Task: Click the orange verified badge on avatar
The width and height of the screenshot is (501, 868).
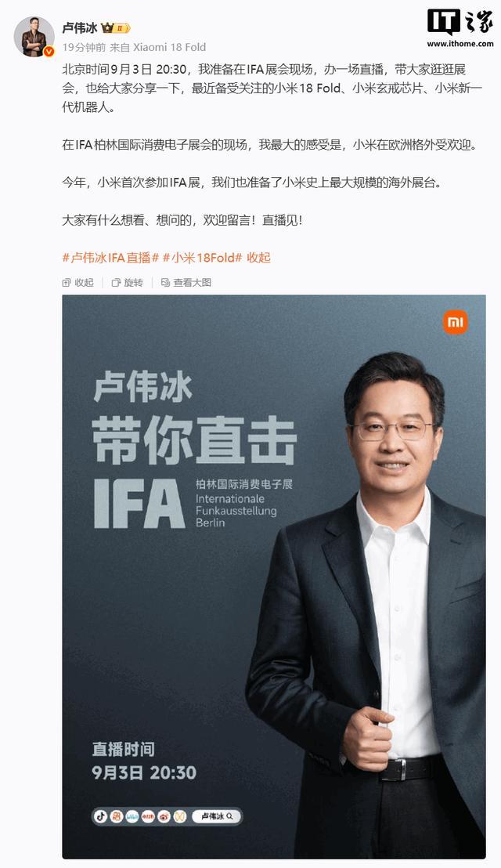Action: pos(49,52)
